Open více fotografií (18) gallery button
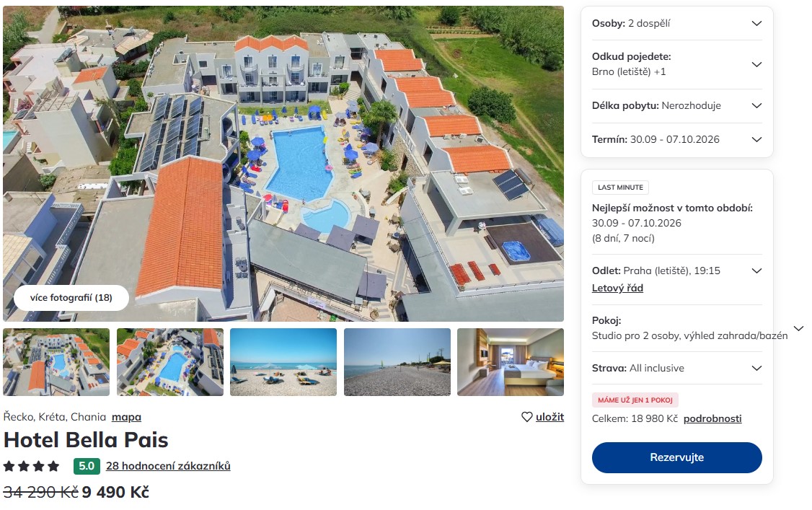 point(71,298)
